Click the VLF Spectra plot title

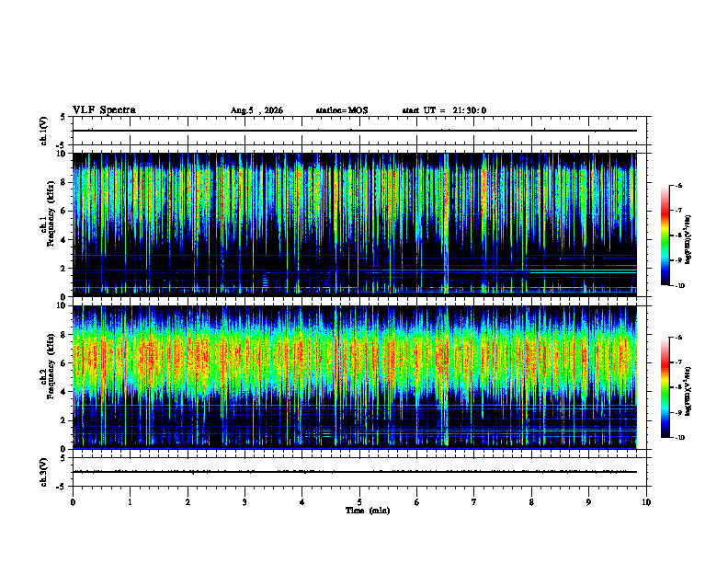[105, 110]
